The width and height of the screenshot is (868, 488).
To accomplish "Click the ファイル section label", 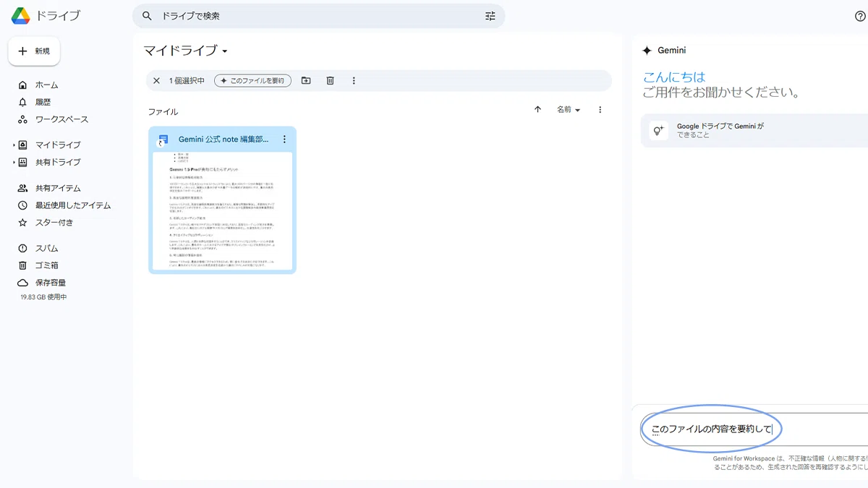I will (163, 112).
